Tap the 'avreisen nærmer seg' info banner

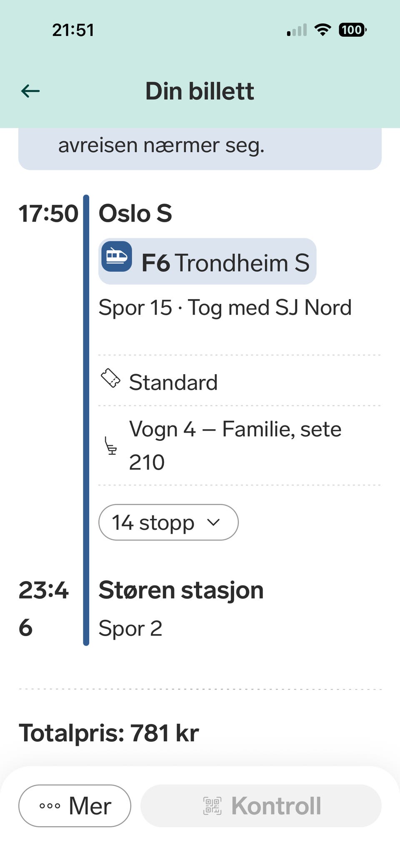(200, 148)
